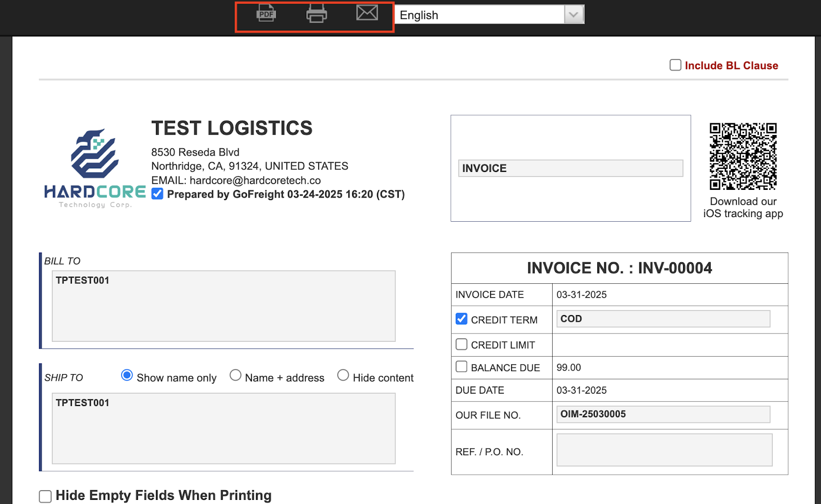
Task: Open the English language dropdown
Action: (x=482, y=14)
